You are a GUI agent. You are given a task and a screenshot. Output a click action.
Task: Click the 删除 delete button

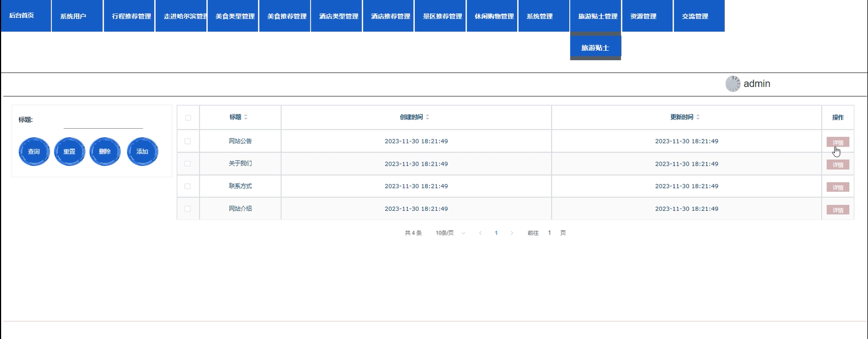(x=105, y=151)
